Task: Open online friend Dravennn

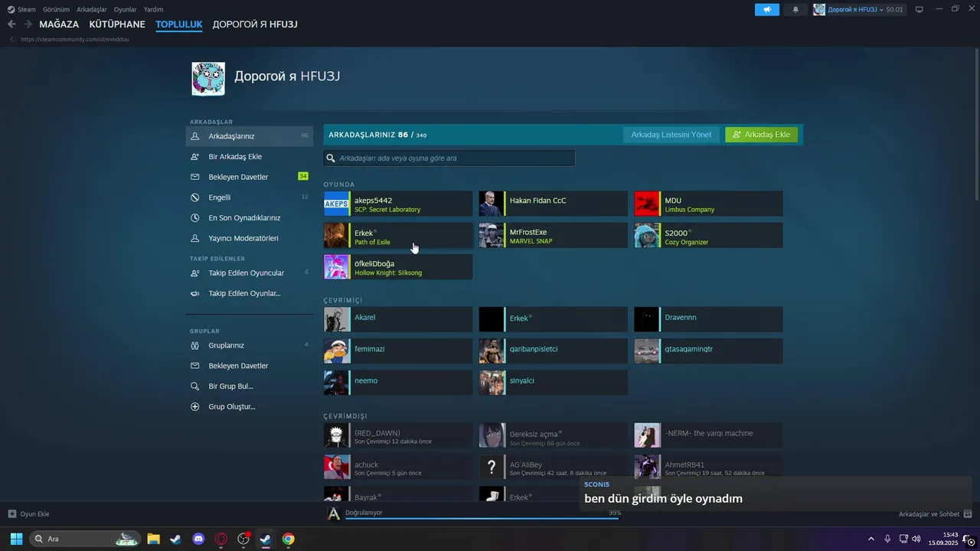Action: (x=709, y=319)
